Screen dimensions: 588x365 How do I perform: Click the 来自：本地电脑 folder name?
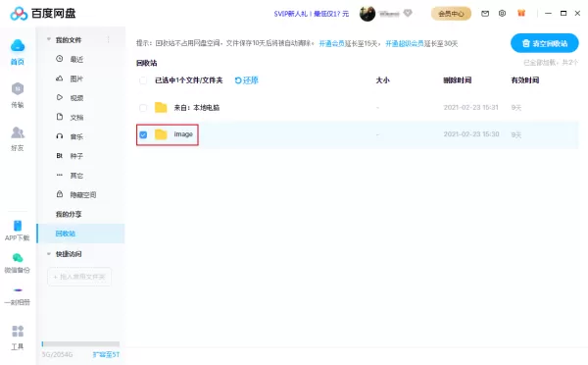pyautogui.click(x=197, y=108)
